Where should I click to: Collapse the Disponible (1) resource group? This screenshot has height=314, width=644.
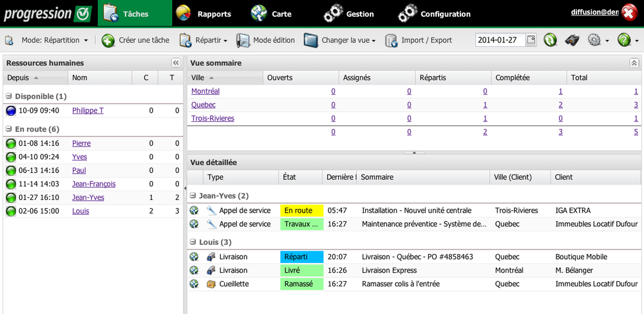pyautogui.click(x=9, y=97)
